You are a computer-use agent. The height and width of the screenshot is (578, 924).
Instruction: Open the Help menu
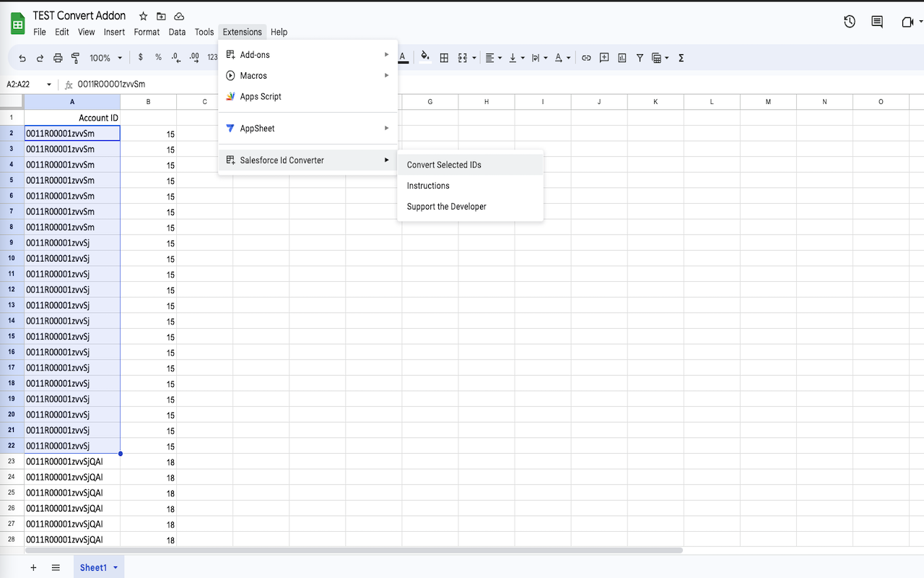tap(279, 32)
